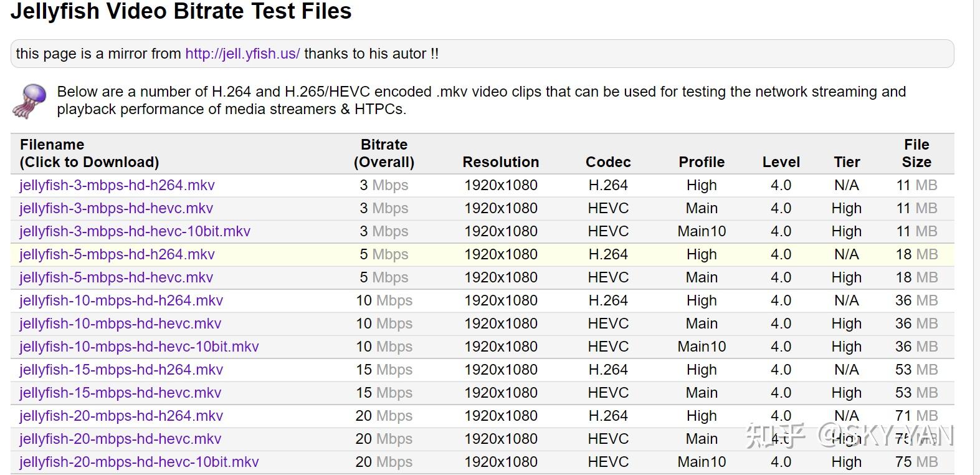Viewport: 980px width, 475px height.
Task: Download jellyfish-3-mbps-hd-hevc-10bit.mkv
Action: click(x=135, y=232)
